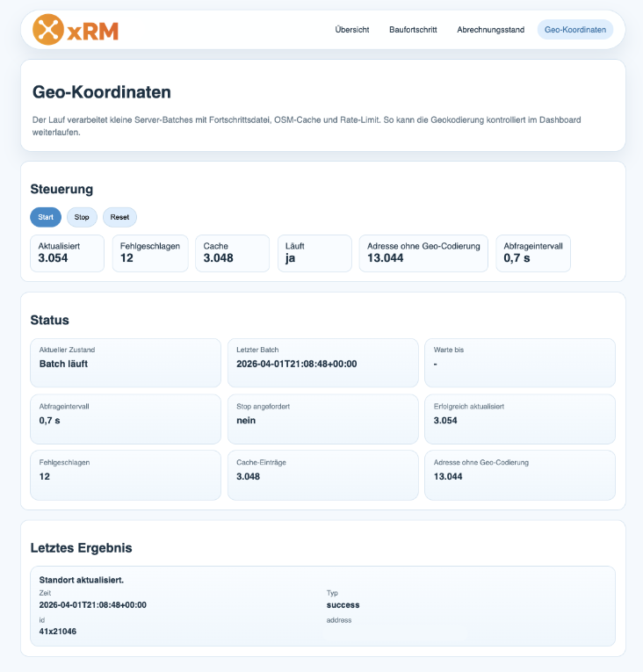Viewport: 643px width, 672px height.
Task: Click the Zeit timestamp in Letztes Ergebnis
Action: click(x=92, y=604)
